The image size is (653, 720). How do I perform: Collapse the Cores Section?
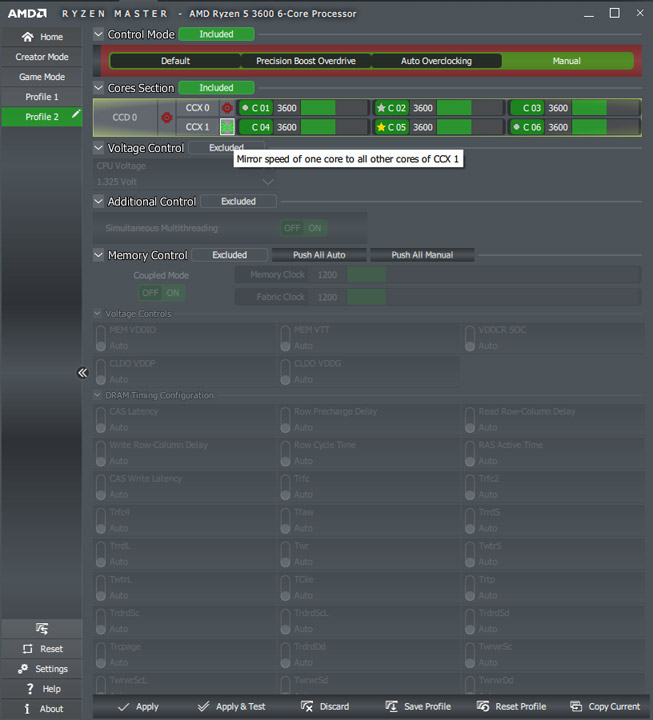98,87
